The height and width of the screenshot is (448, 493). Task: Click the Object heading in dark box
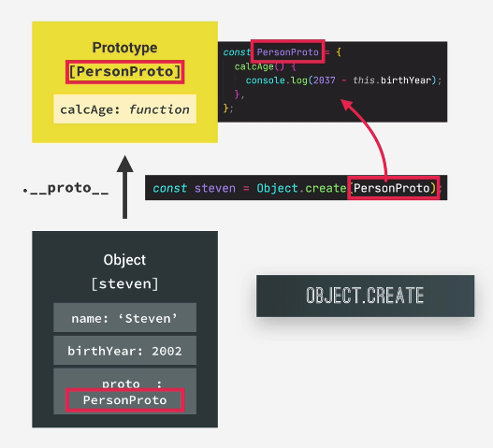124,260
